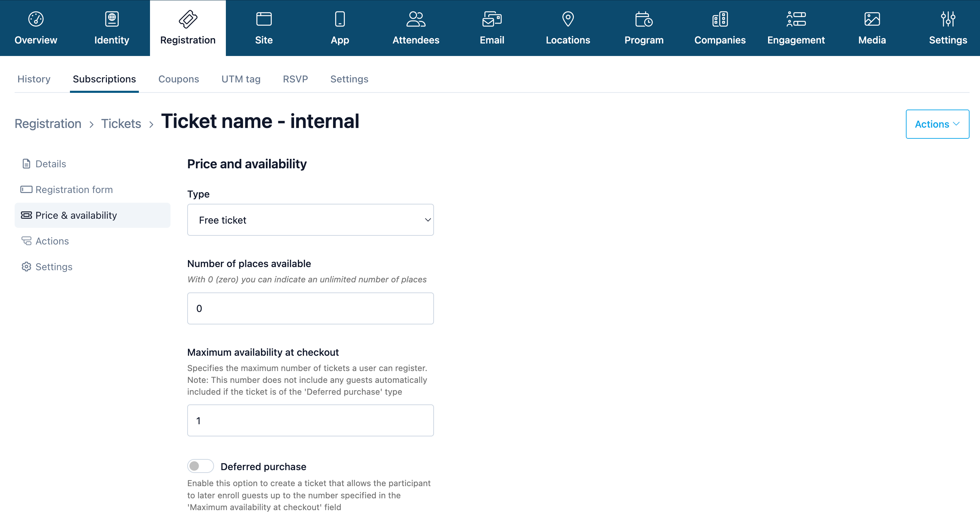Follow the Registration breadcrumb link
The height and width of the screenshot is (523, 980).
(x=48, y=123)
